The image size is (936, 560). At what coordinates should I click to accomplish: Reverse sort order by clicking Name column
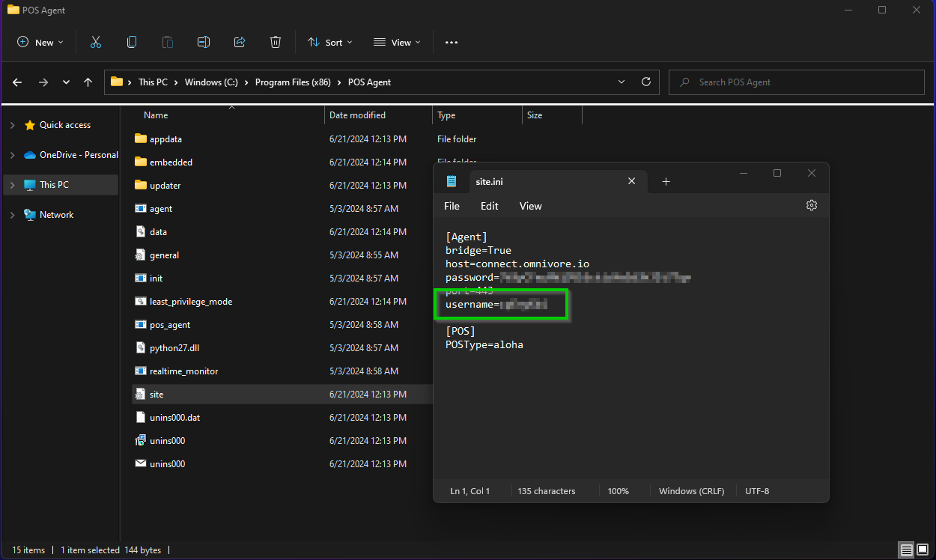[x=155, y=115]
